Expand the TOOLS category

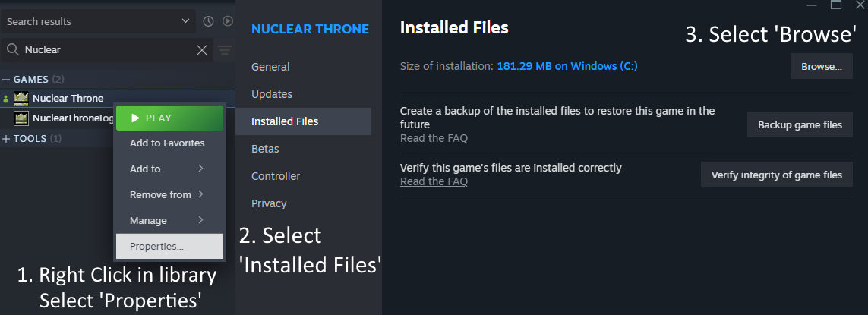click(6, 139)
